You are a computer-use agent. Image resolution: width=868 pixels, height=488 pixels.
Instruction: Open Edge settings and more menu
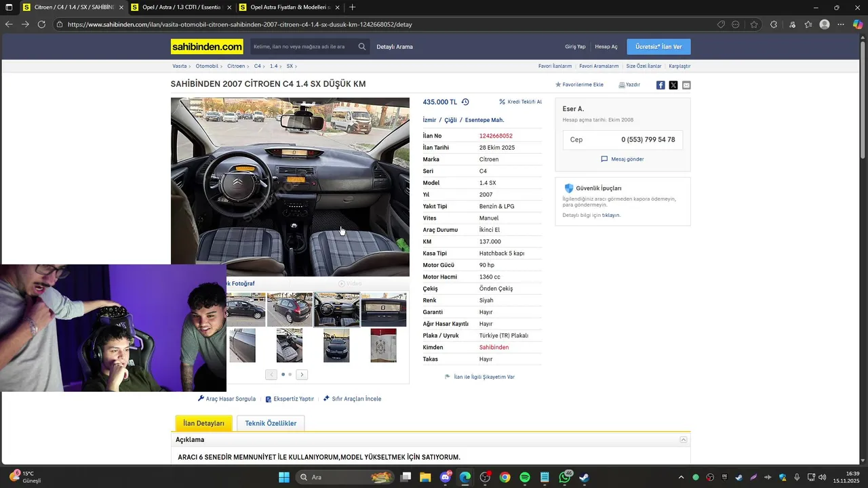click(841, 24)
